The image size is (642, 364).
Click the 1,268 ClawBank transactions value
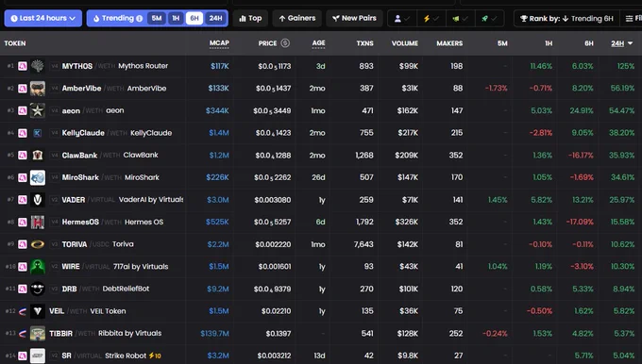pyautogui.click(x=364, y=156)
